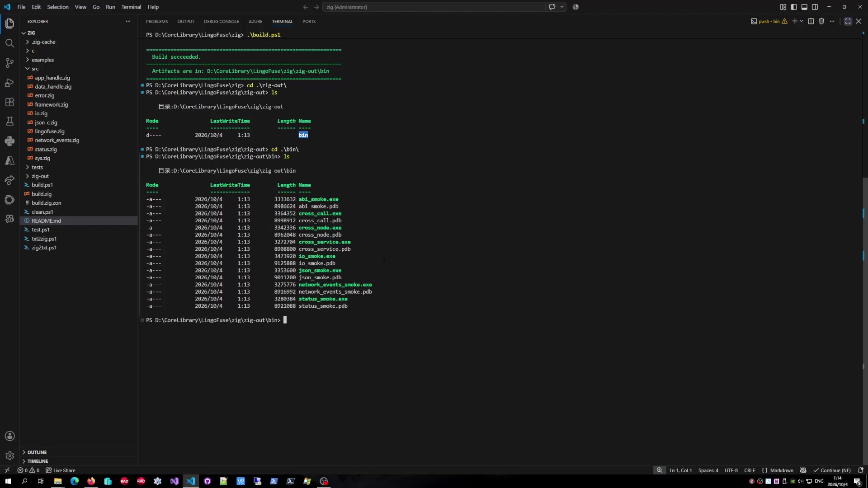The width and height of the screenshot is (868, 488).
Task: Expand the TIMELINE section
Action: point(38,461)
